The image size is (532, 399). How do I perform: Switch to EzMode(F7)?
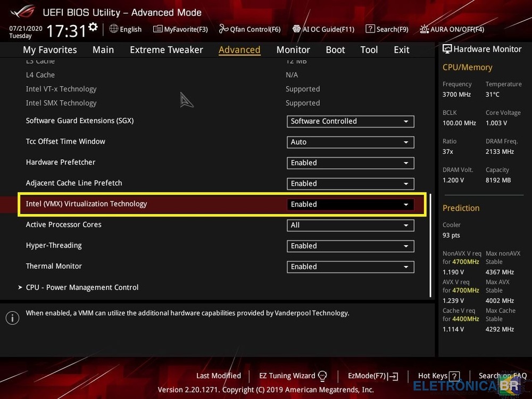click(372, 376)
